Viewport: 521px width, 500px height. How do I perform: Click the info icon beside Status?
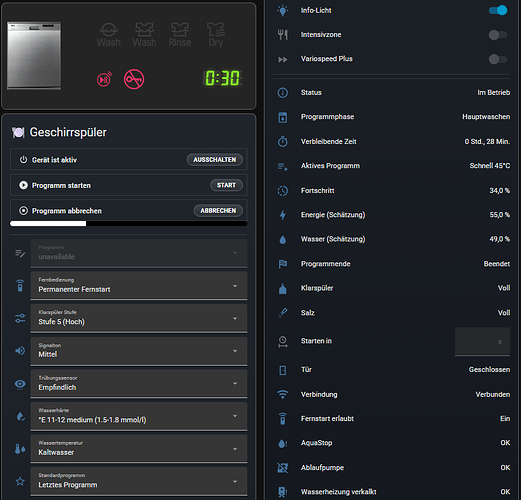(x=283, y=92)
